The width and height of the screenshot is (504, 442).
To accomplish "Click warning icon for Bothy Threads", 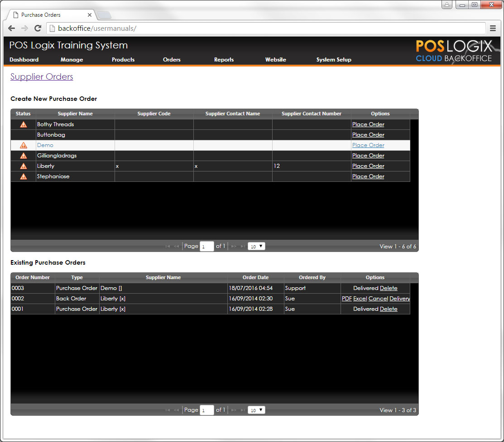I will coord(24,124).
